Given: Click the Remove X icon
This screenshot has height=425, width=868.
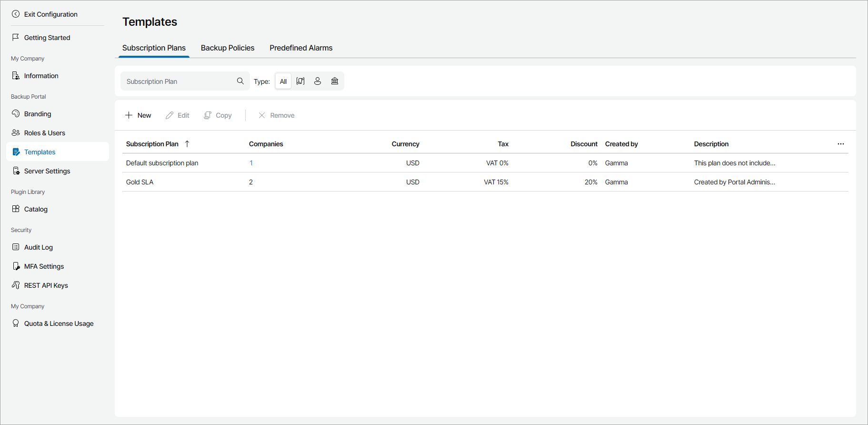Looking at the screenshot, I should [262, 115].
